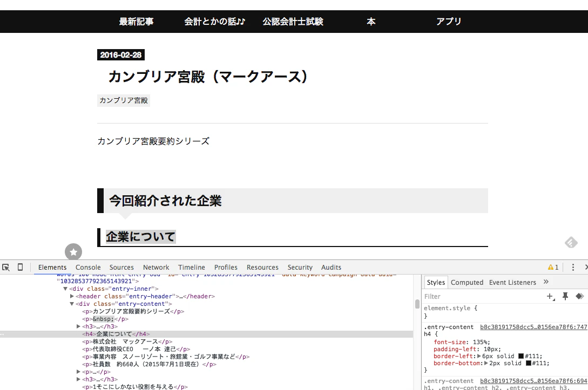Open stylesheet link ending in :694

tap(533, 381)
